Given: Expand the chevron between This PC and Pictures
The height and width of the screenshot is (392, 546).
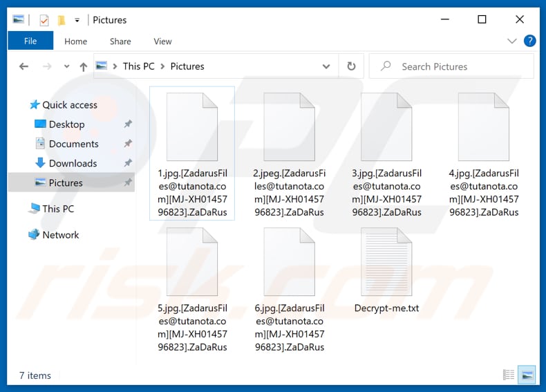Looking at the screenshot, I should (x=162, y=66).
